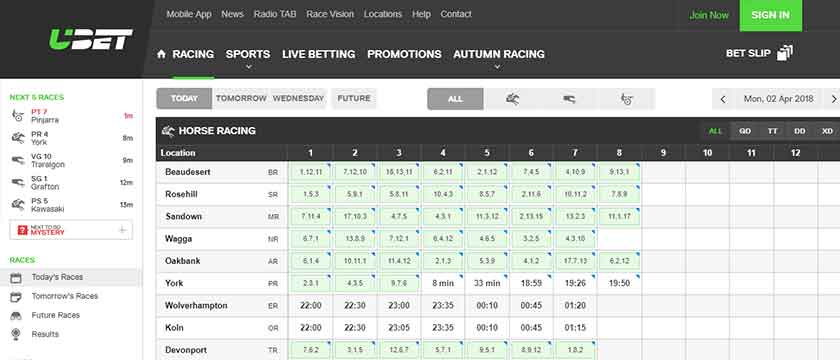Toggle the TT bet type filter
Image resolution: width=840 pixels, height=360 pixels.
pyautogui.click(x=772, y=131)
